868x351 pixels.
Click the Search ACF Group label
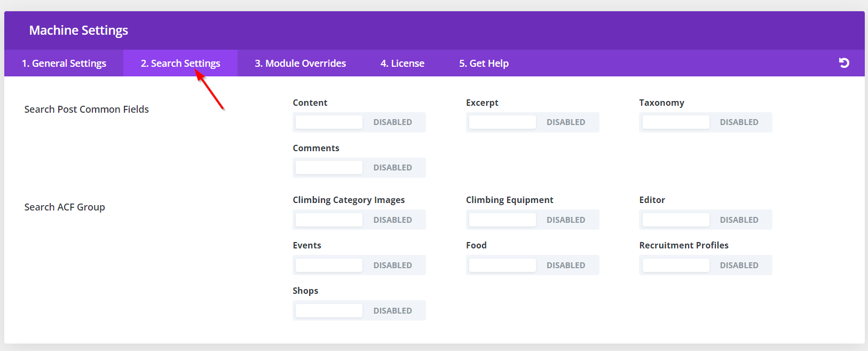pyautogui.click(x=65, y=207)
